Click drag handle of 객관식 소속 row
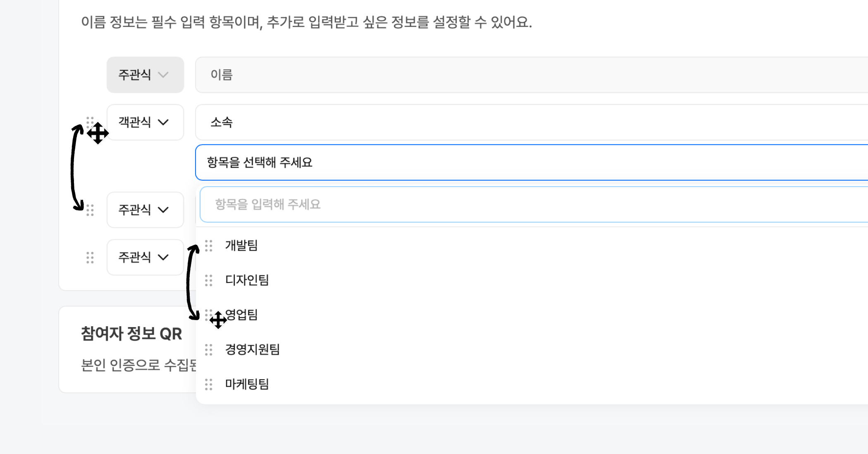This screenshot has height=454, width=868. click(x=90, y=121)
